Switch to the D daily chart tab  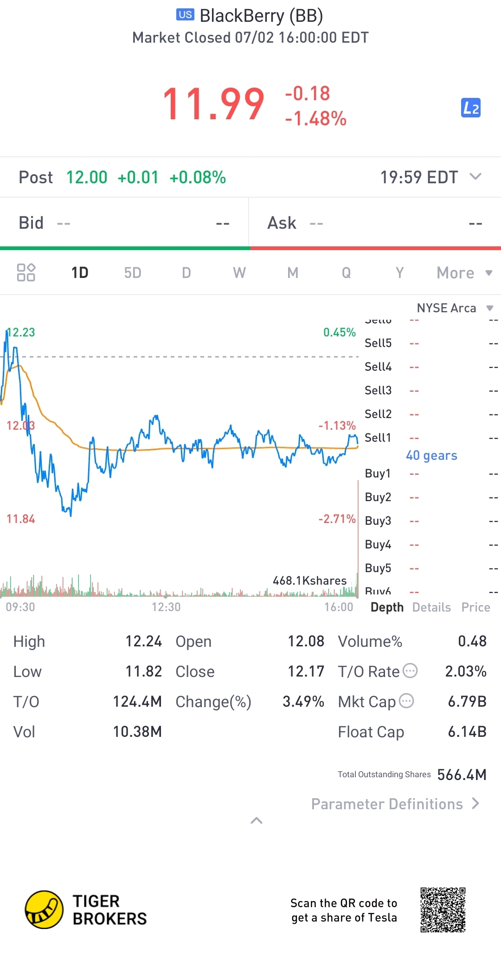[x=186, y=273]
